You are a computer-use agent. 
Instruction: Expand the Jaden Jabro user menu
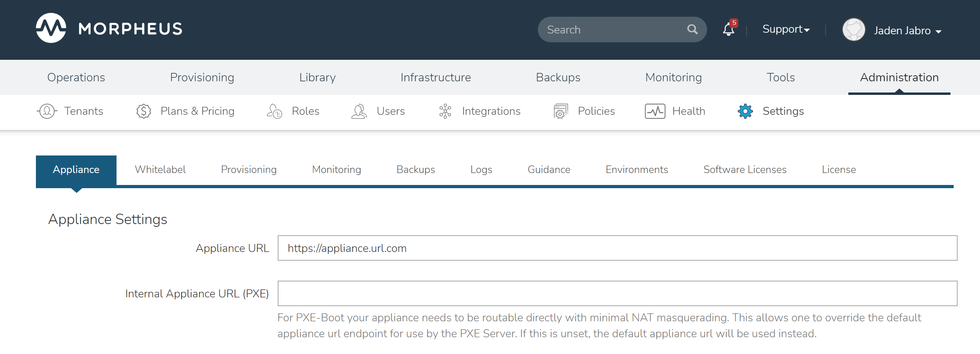point(907,31)
